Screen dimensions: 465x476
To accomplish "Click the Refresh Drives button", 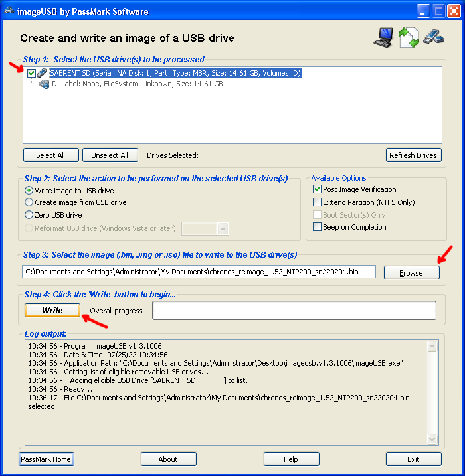I will click(413, 155).
